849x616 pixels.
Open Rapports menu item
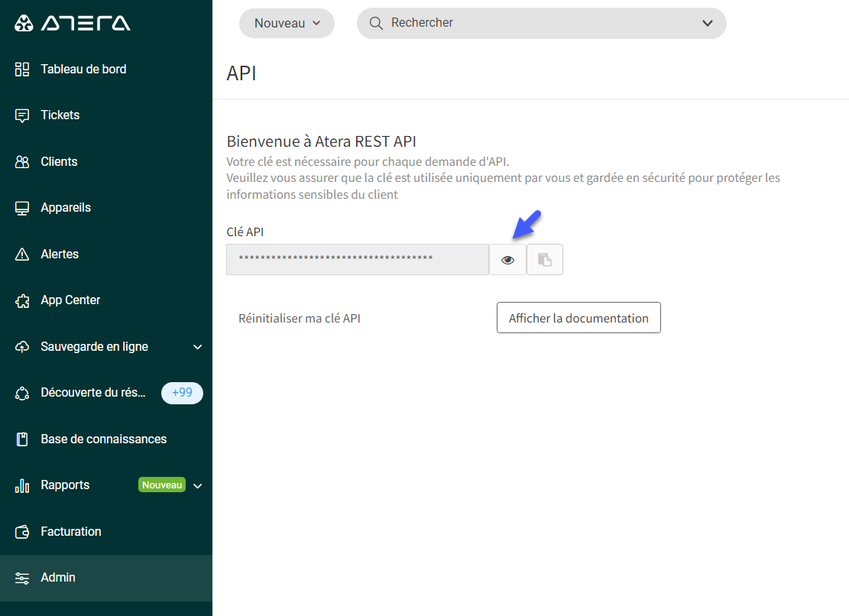click(x=106, y=485)
